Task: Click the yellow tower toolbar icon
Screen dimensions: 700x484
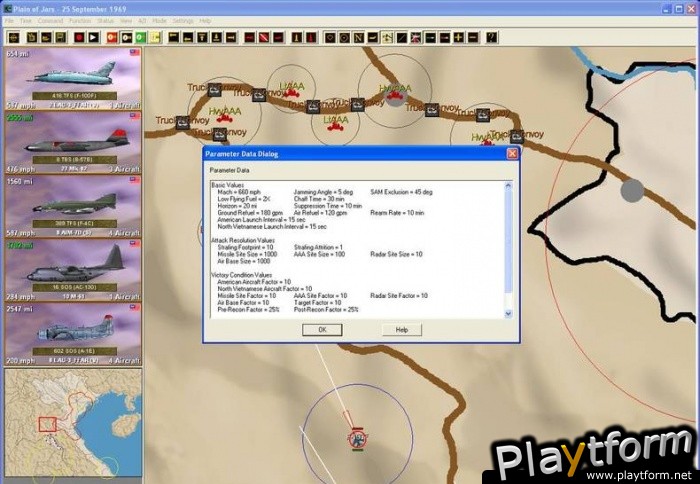Action: [x=297, y=38]
